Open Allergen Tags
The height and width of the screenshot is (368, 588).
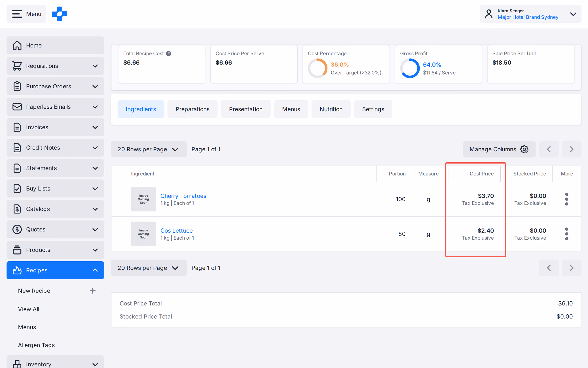36,345
